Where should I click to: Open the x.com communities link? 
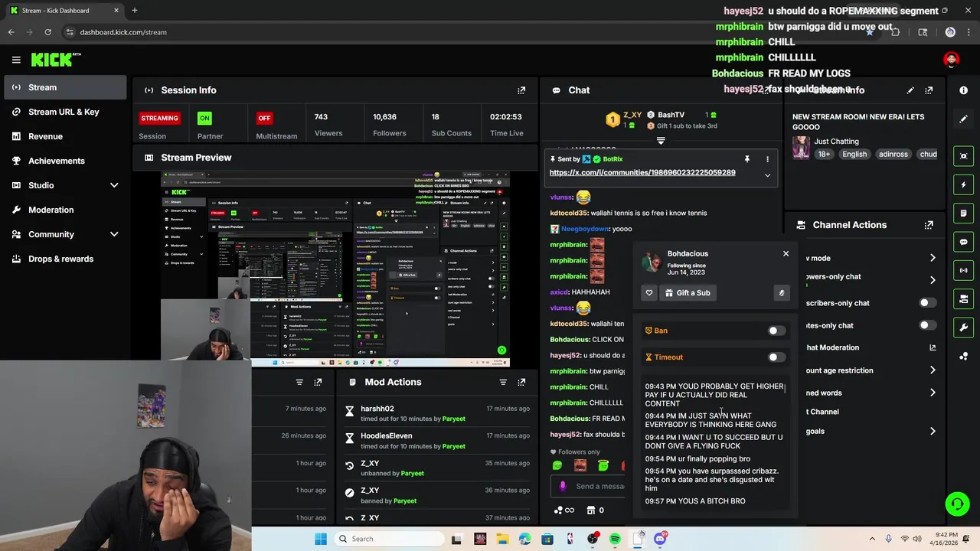click(x=642, y=172)
